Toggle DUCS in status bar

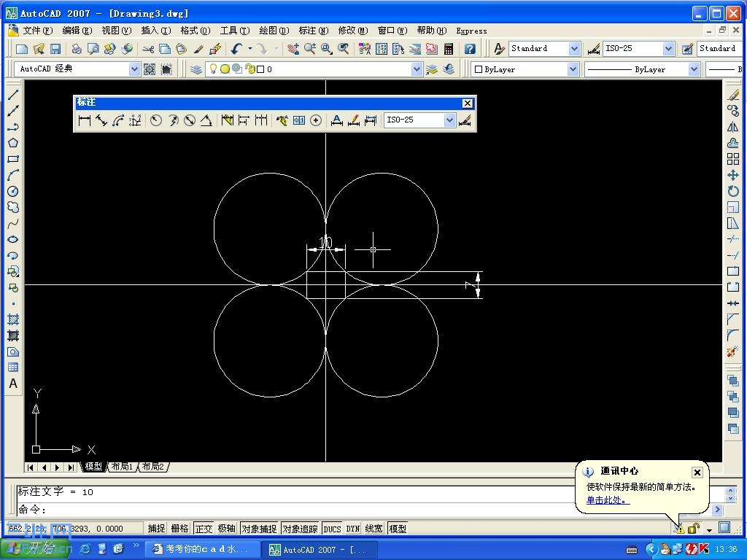tap(332, 529)
